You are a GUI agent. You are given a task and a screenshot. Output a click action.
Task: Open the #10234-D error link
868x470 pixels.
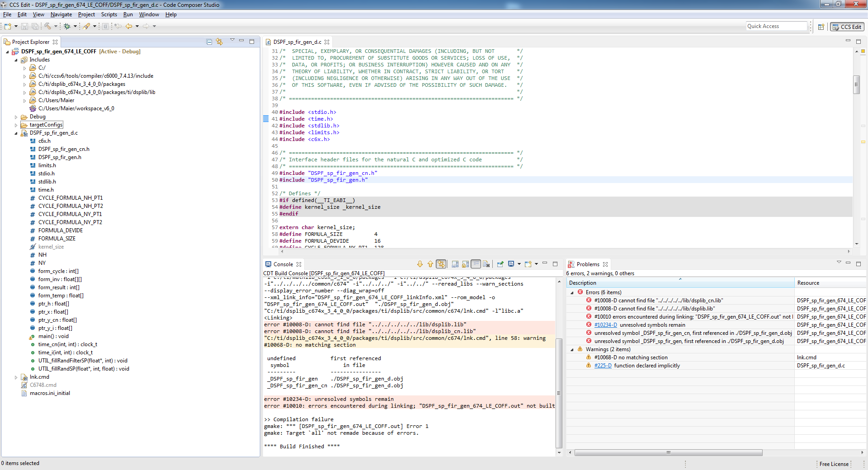[x=605, y=325]
